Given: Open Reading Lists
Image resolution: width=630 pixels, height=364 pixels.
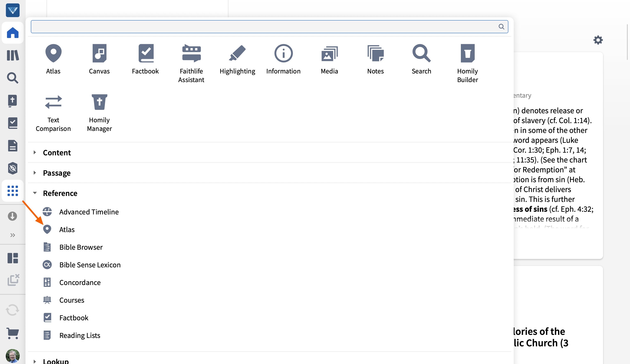Looking at the screenshot, I should pos(80,335).
